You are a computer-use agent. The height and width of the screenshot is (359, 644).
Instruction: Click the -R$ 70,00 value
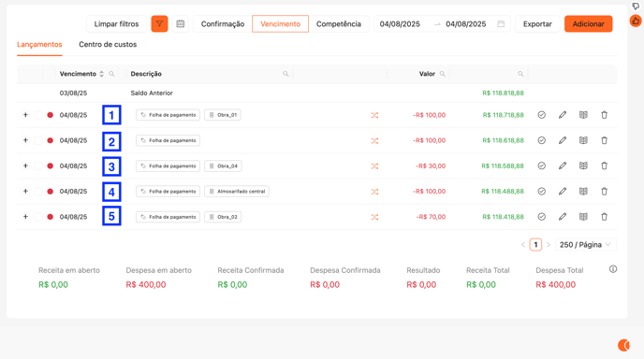coord(431,217)
